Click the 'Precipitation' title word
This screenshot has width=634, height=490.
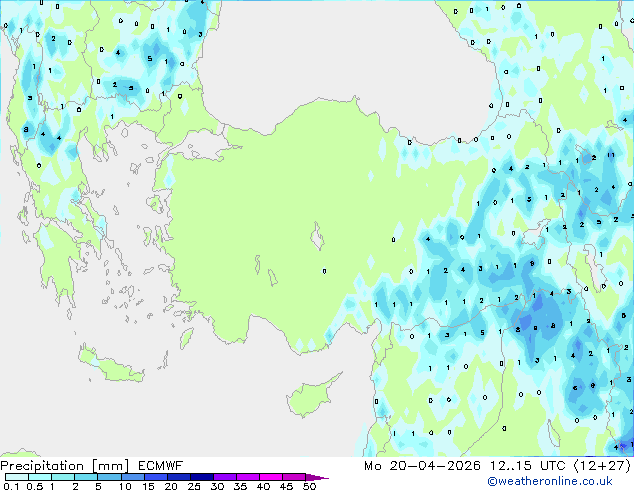[42, 466]
